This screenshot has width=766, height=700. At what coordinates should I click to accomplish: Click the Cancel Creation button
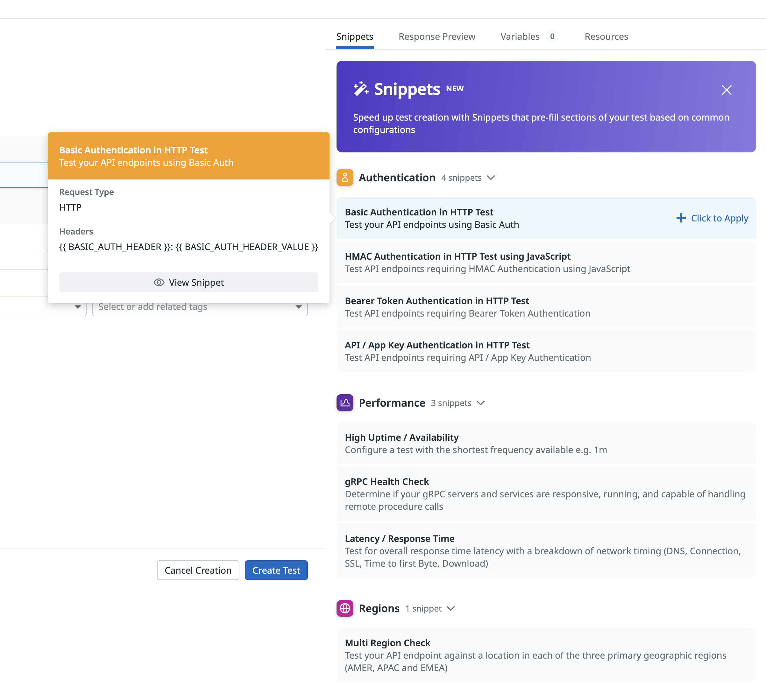198,570
